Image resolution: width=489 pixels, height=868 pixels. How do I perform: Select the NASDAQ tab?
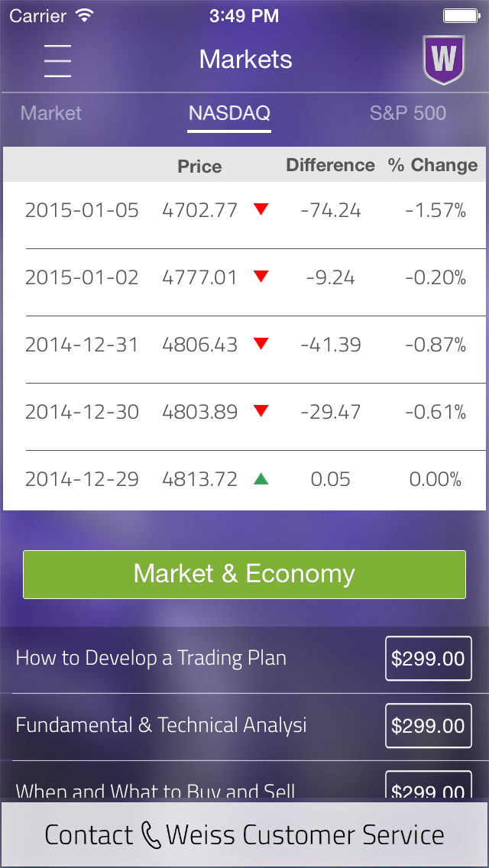(229, 115)
